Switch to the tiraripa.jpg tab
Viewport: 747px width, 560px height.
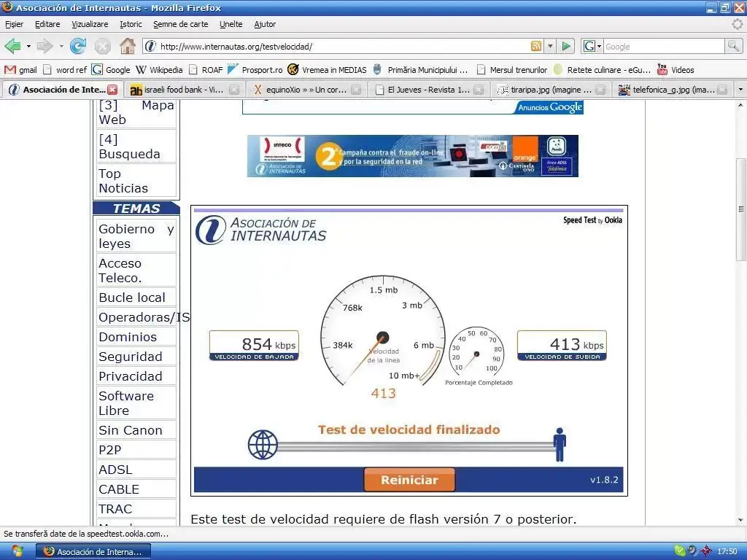coord(550,90)
